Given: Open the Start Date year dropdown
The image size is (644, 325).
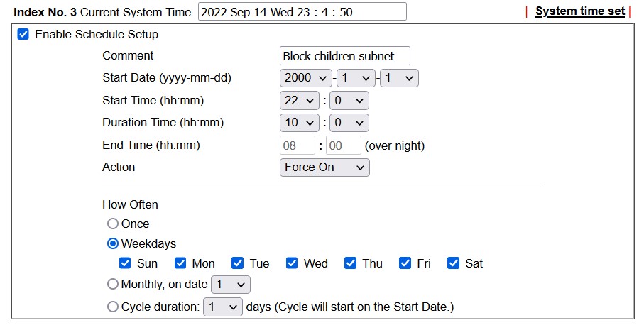Looking at the screenshot, I should 305,78.
